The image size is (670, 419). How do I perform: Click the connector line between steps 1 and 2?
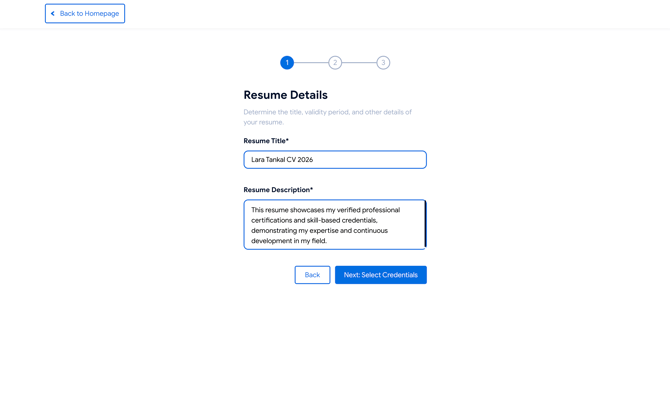(x=311, y=63)
